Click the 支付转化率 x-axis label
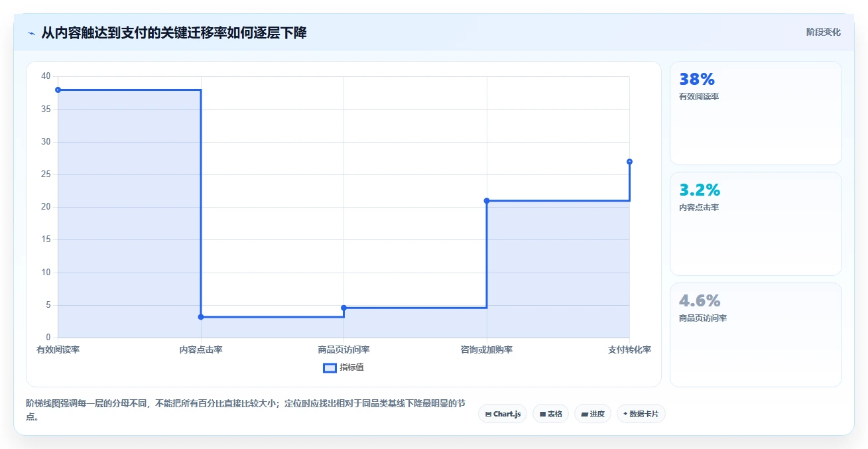The width and height of the screenshot is (868, 449). click(x=629, y=350)
